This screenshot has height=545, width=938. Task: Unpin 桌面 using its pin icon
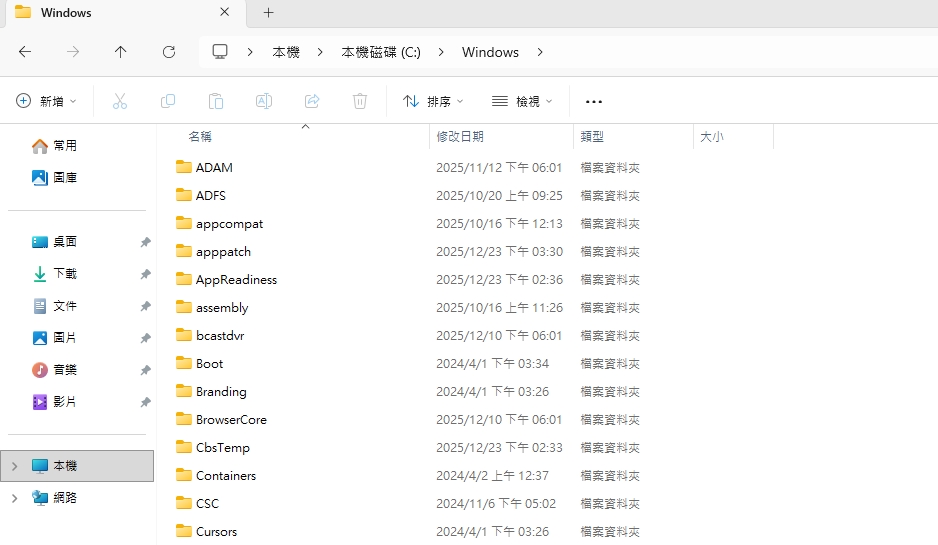point(145,242)
